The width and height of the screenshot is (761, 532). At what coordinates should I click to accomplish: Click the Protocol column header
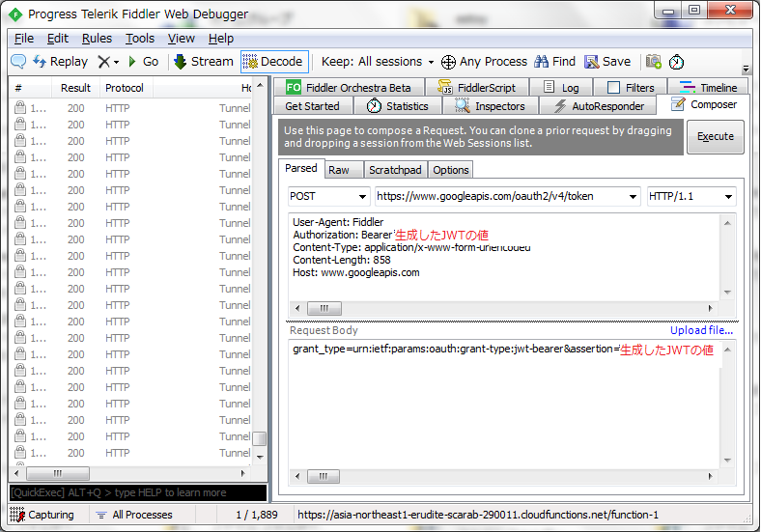125,88
